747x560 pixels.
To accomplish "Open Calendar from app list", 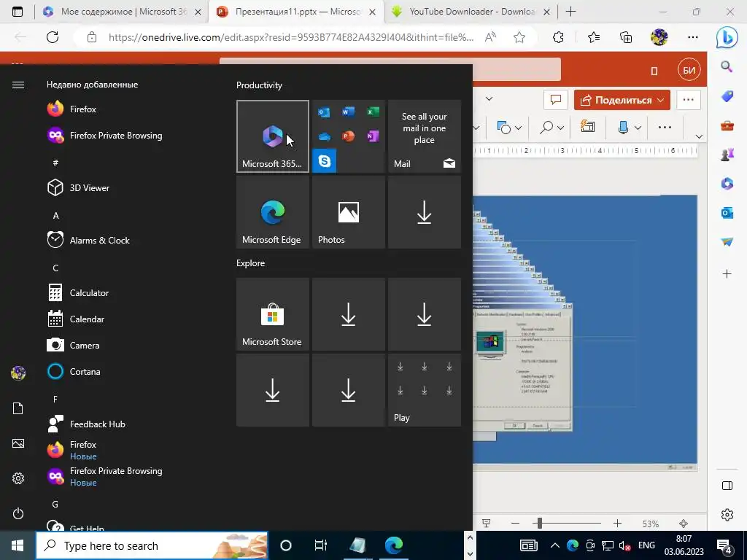I will pos(76,319).
